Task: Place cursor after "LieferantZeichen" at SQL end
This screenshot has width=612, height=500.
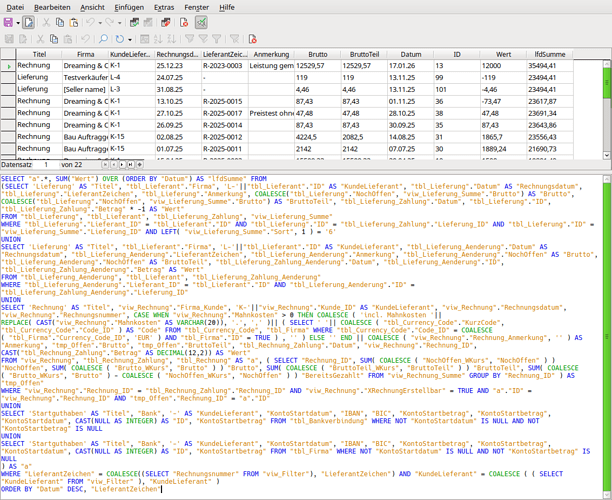Action: (162, 489)
